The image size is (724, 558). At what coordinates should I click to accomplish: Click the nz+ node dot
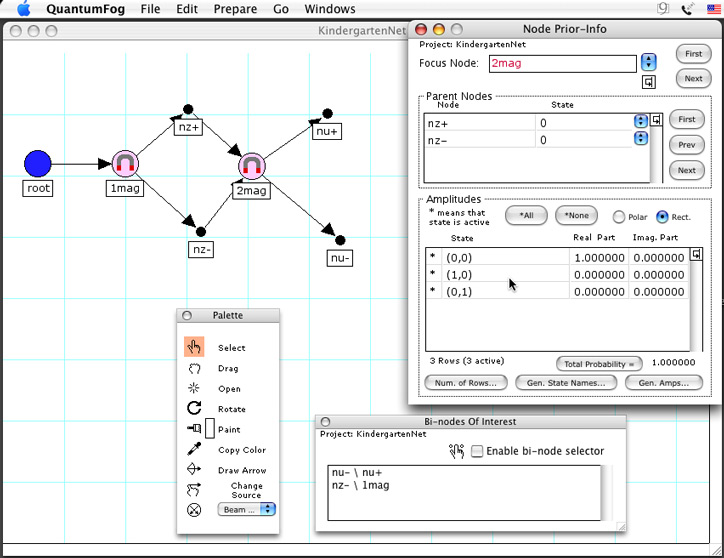pos(188,109)
